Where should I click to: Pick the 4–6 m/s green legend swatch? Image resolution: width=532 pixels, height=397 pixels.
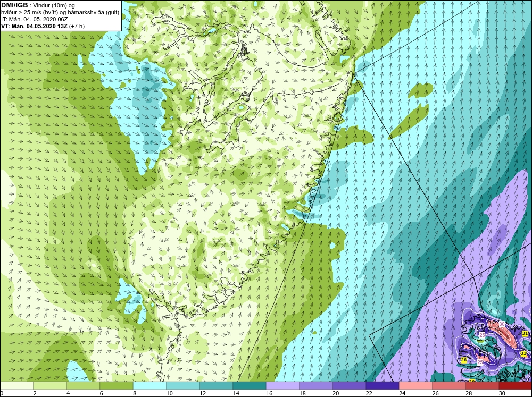click(x=83, y=385)
